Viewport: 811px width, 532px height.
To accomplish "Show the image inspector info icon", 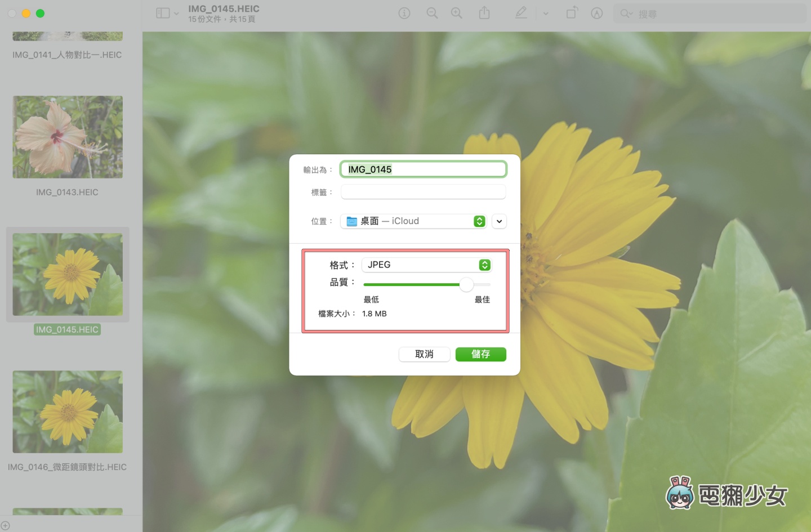I will click(404, 13).
